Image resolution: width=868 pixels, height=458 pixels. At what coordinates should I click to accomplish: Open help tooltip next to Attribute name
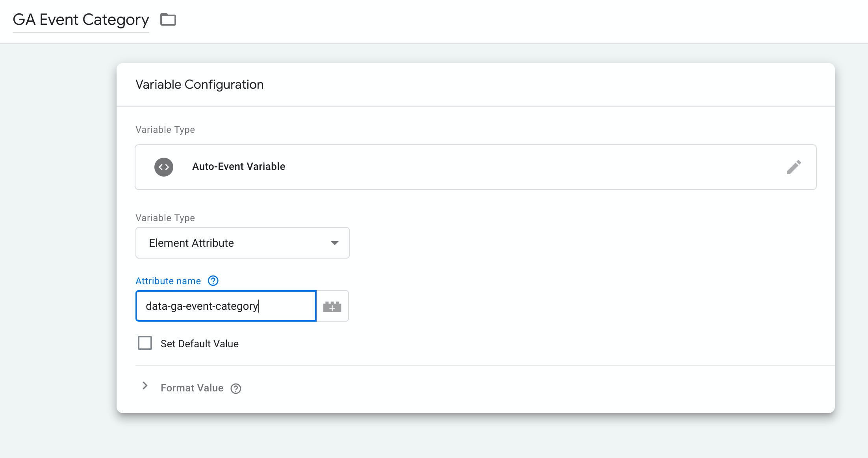click(213, 281)
